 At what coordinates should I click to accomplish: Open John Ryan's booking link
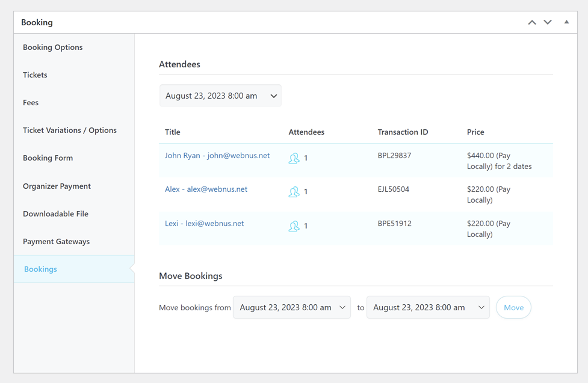pyautogui.click(x=217, y=155)
